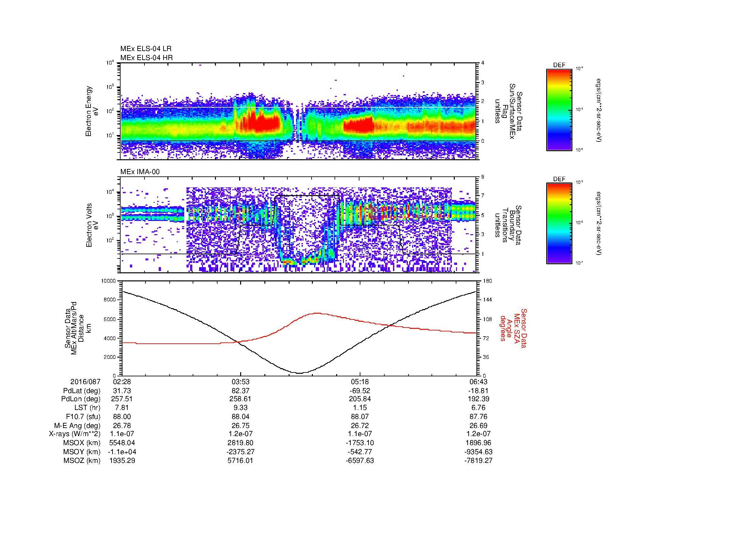The image size is (756, 534).
Task: Select the lower DEF color bar
Action: coord(559,224)
